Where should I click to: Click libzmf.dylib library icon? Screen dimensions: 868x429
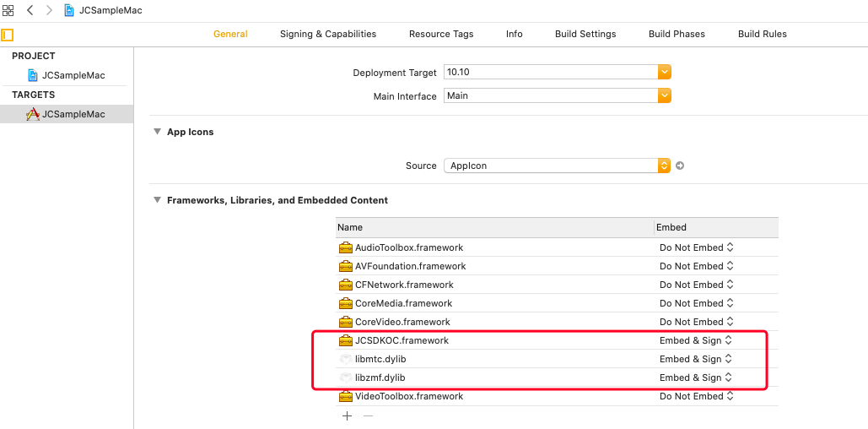346,377
